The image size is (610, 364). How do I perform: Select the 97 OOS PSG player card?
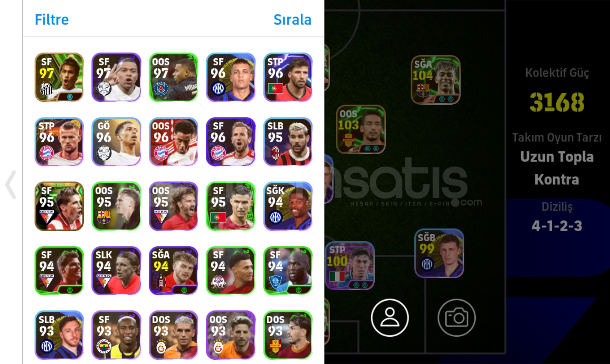pyautogui.click(x=173, y=77)
